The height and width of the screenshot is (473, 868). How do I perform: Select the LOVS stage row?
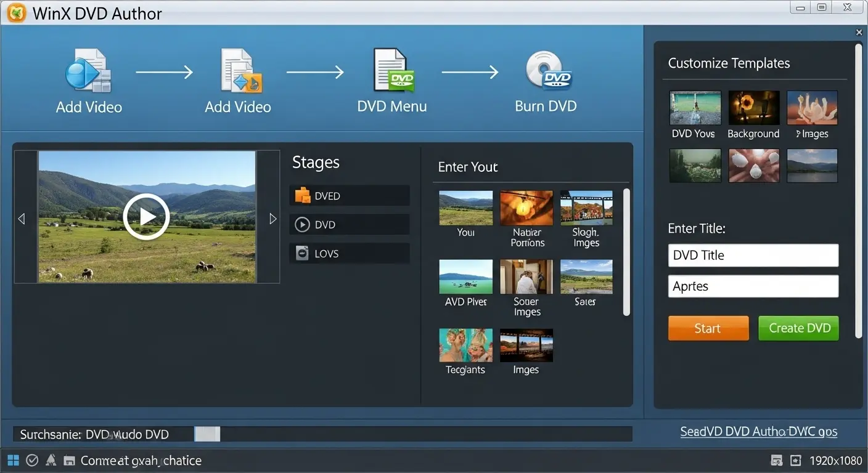(x=350, y=254)
